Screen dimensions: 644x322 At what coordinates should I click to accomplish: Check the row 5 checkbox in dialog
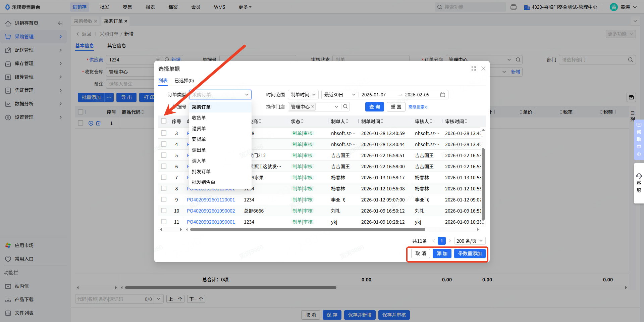[x=164, y=155]
